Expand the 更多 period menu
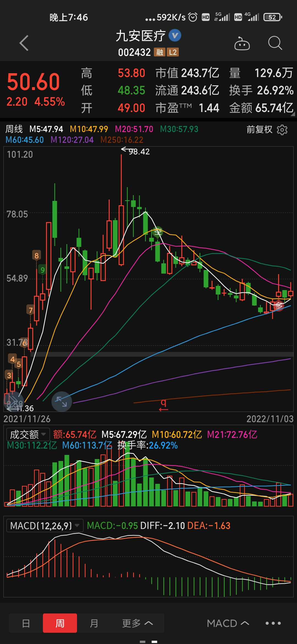 tap(137, 623)
